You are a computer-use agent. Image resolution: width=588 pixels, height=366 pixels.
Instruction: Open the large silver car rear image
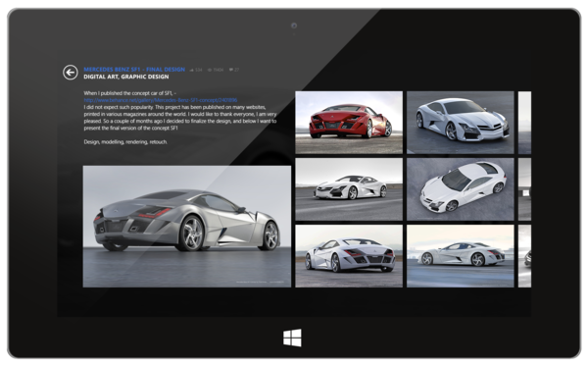(x=187, y=227)
